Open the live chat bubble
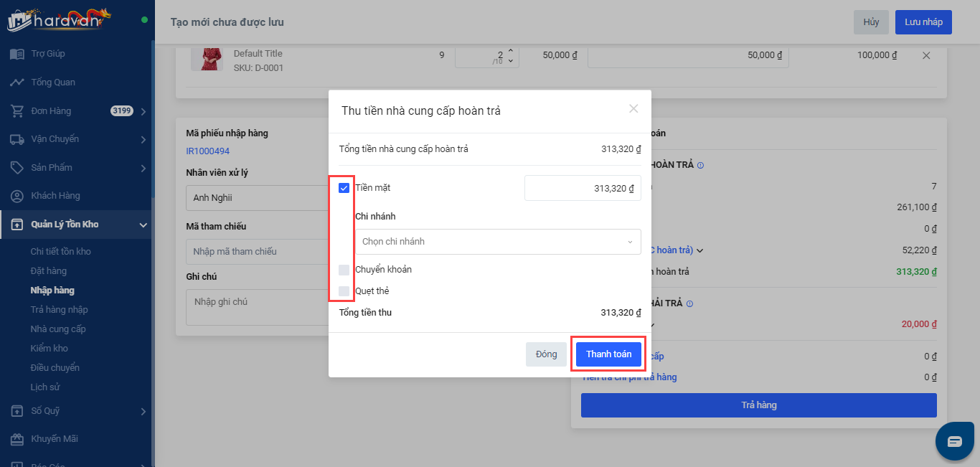 click(x=954, y=441)
